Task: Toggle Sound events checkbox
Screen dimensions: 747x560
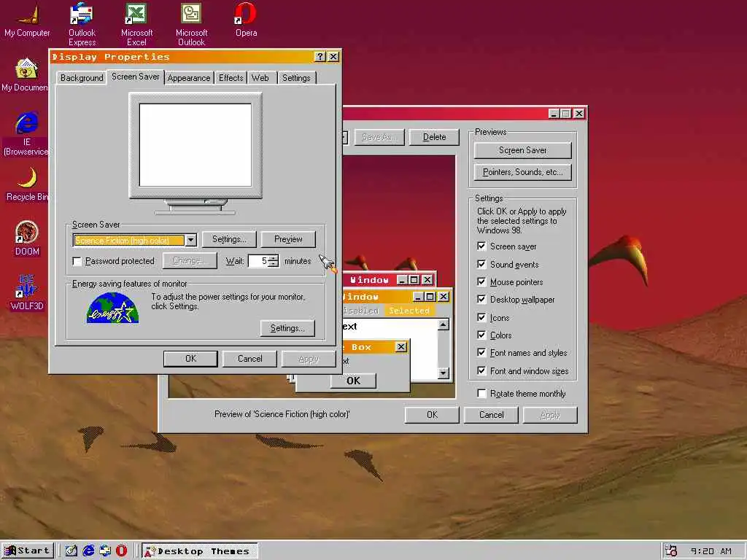Action: point(481,264)
